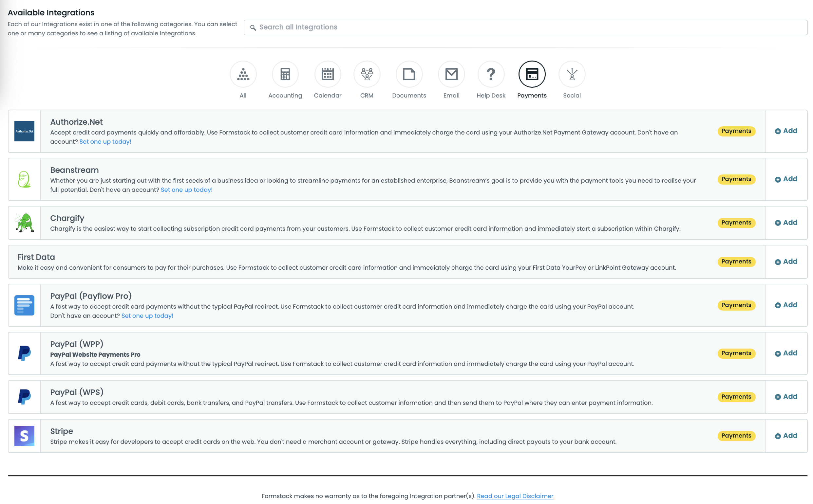Select the Documents category icon

(x=409, y=74)
